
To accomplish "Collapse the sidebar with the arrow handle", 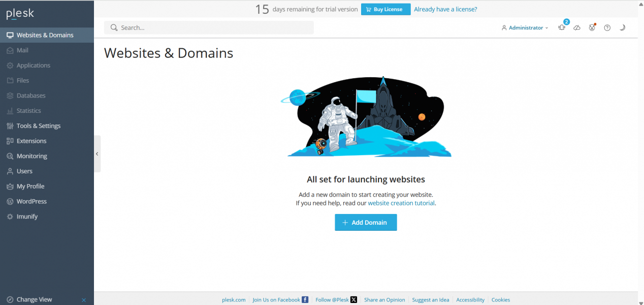I will pos(97,154).
